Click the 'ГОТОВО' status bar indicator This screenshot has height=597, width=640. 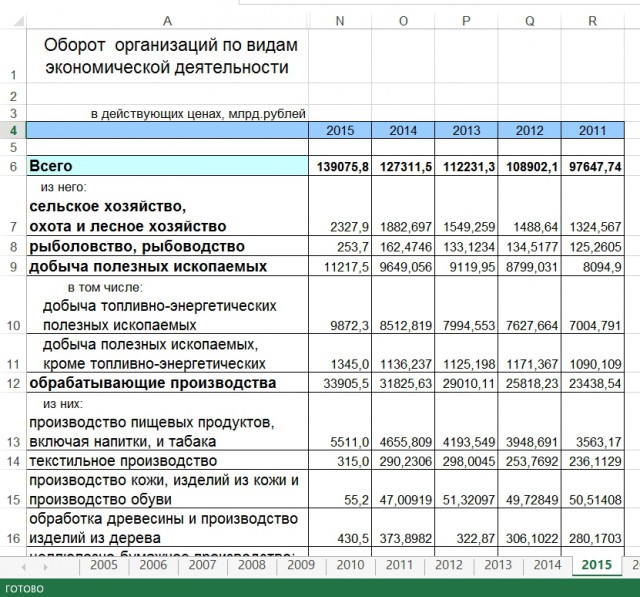[24, 588]
